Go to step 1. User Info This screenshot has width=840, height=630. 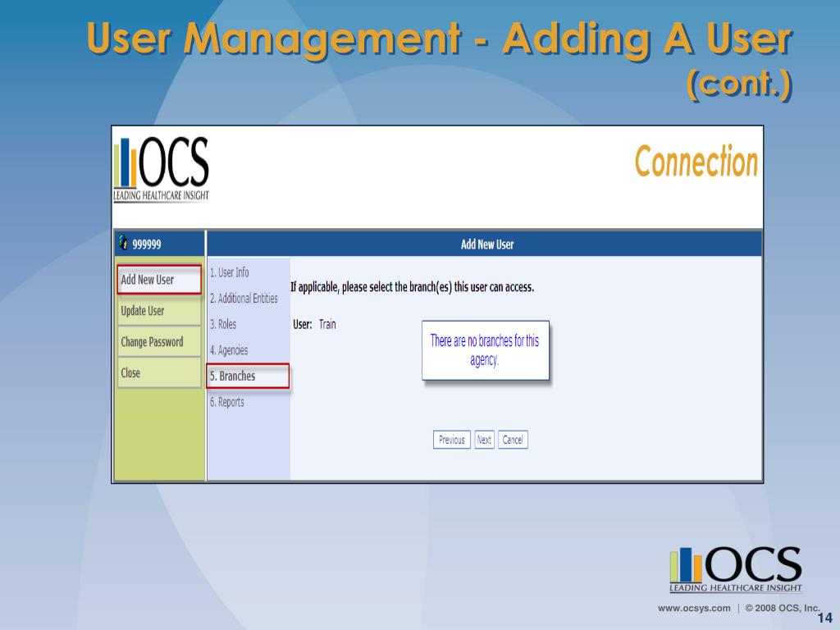coord(230,272)
